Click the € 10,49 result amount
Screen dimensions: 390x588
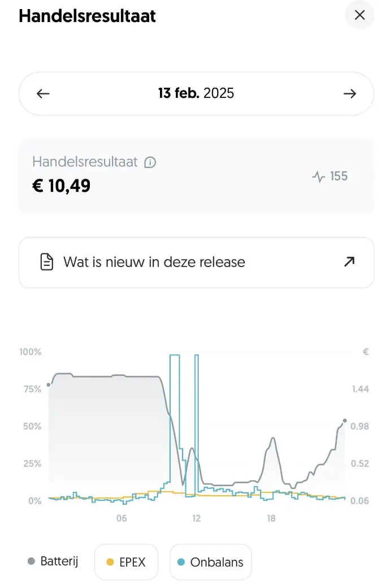[x=62, y=186]
